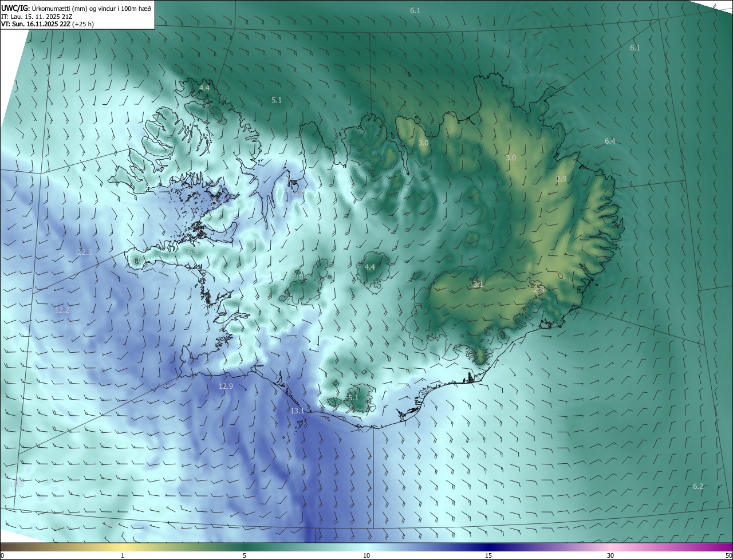Select the 30 tick on the color scale
This screenshot has height=560, width=733.
pos(610,556)
